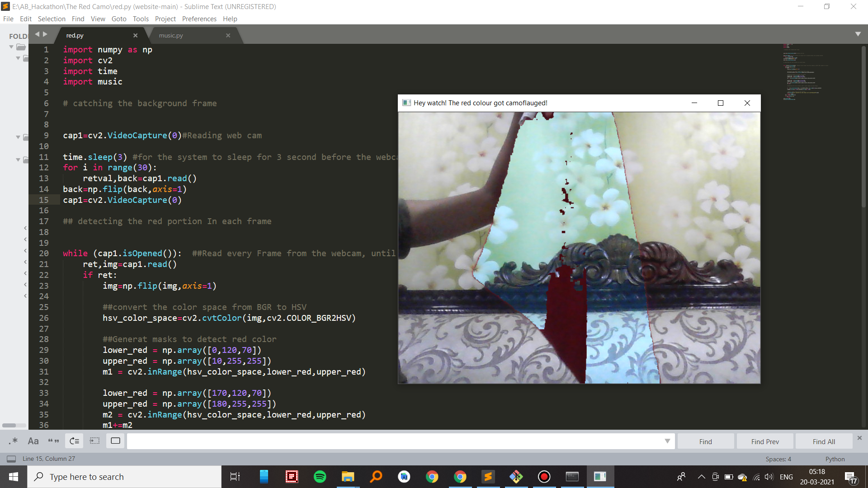Toggle wrap search option
The width and height of the screenshot is (868, 488).
pos(74,441)
